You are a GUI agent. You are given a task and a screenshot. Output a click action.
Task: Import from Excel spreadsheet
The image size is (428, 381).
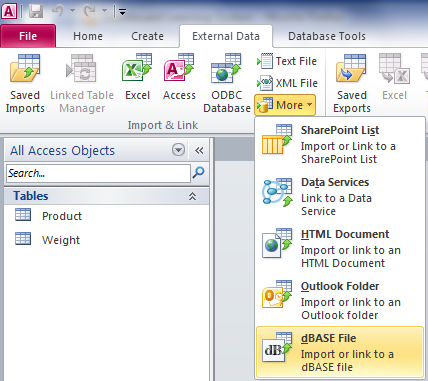click(x=137, y=77)
